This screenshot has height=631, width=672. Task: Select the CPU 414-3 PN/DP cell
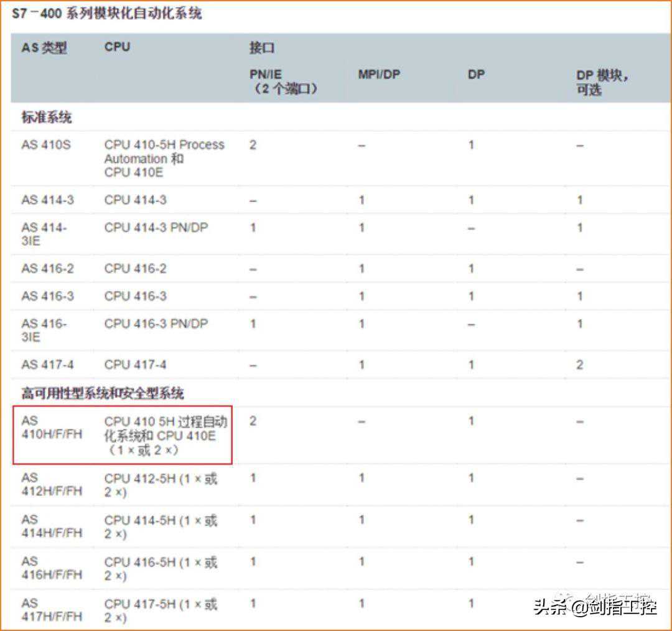click(156, 228)
